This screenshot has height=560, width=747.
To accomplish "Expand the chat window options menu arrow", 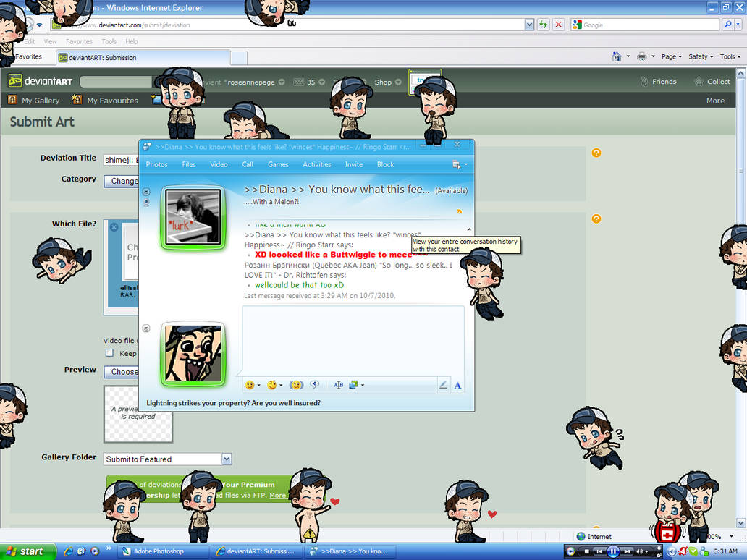I will pyautogui.click(x=466, y=164).
